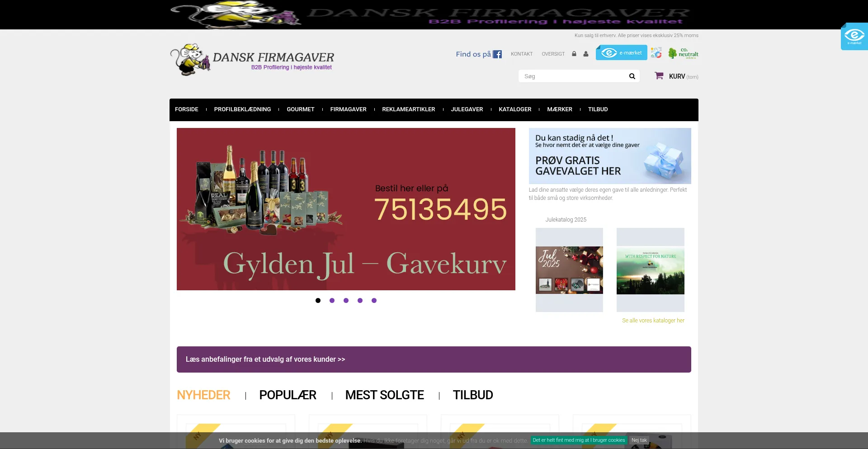
Task: Switch to the fifth carousel slide
Action: point(374,301)
